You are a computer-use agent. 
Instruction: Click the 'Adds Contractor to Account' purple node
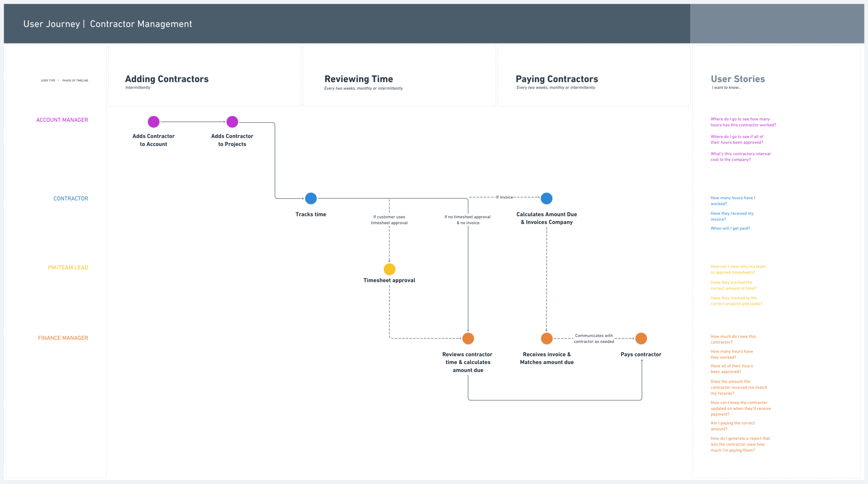click(x=153, y=122)
